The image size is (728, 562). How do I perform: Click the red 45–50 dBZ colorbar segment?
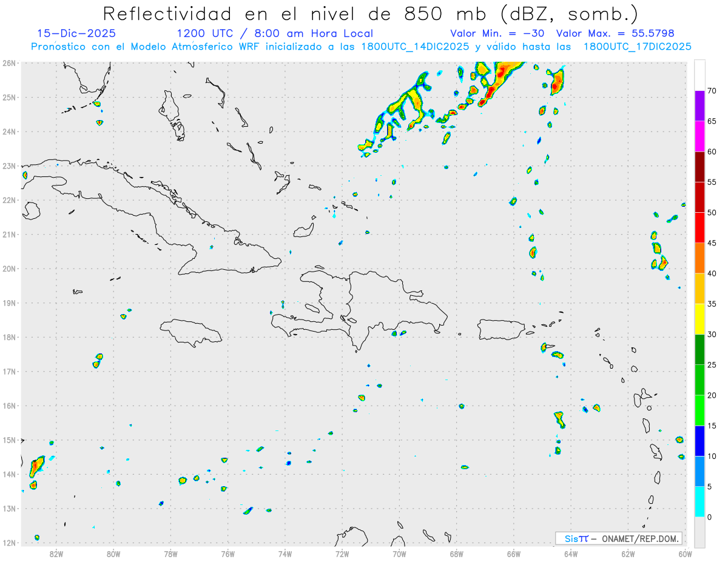699,228
